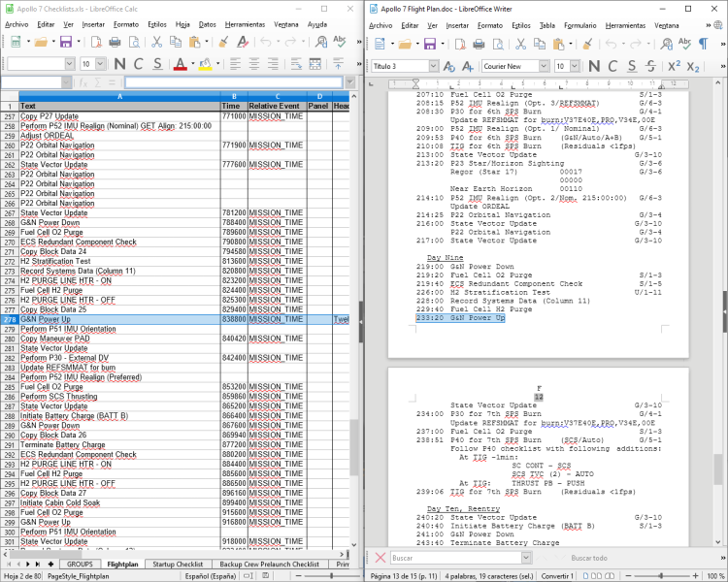This screenshot has width=728, height=582.
Task: Open Find & Replace in Calc
Action: point(321,43)
